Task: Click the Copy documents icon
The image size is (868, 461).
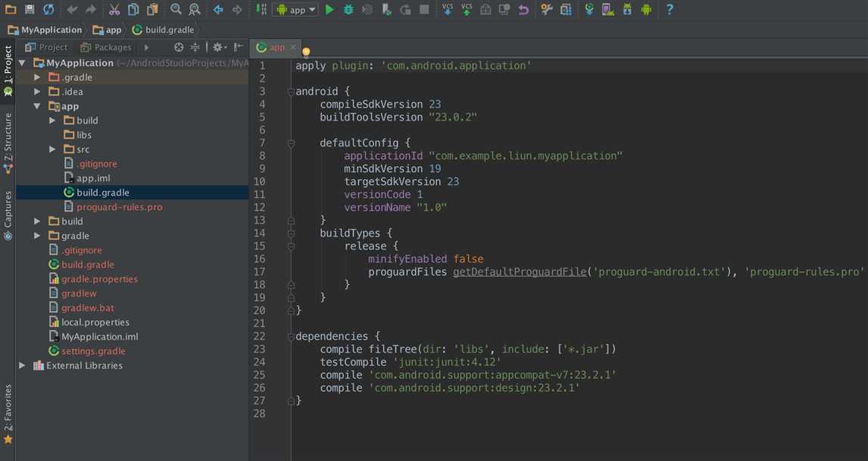Action: coord(133,9)
